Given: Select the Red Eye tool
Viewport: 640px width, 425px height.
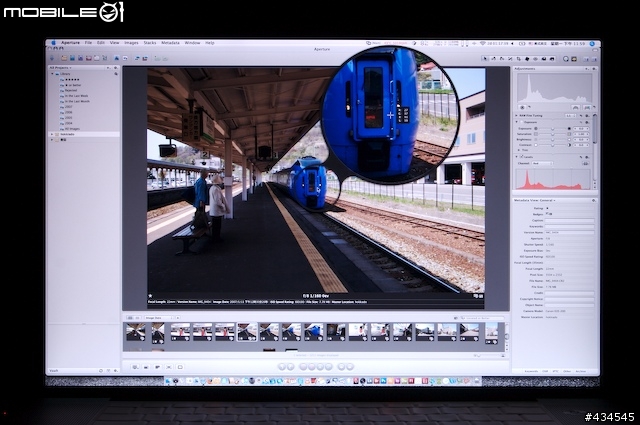Looking at the screenshot, I should tap(535, 59).
